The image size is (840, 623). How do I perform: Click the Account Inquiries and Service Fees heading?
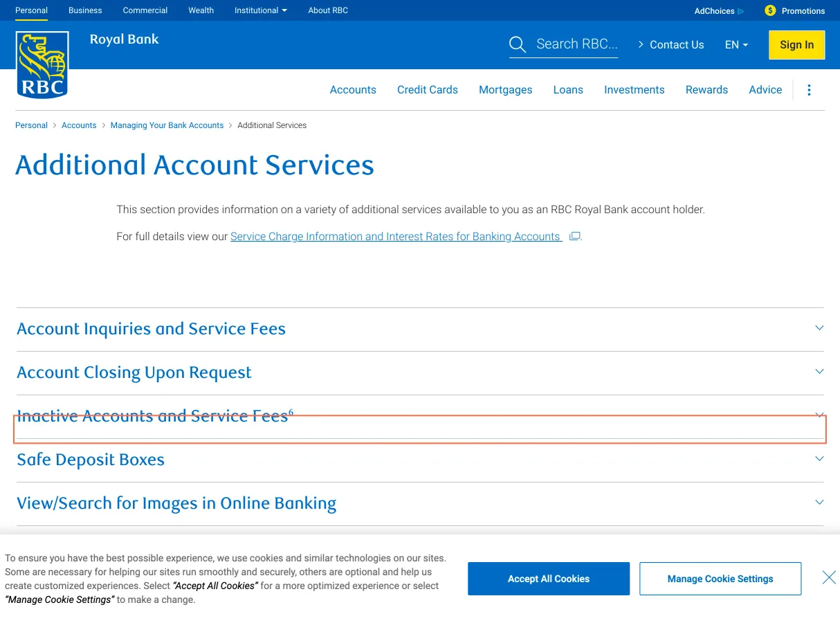(151, 329)
